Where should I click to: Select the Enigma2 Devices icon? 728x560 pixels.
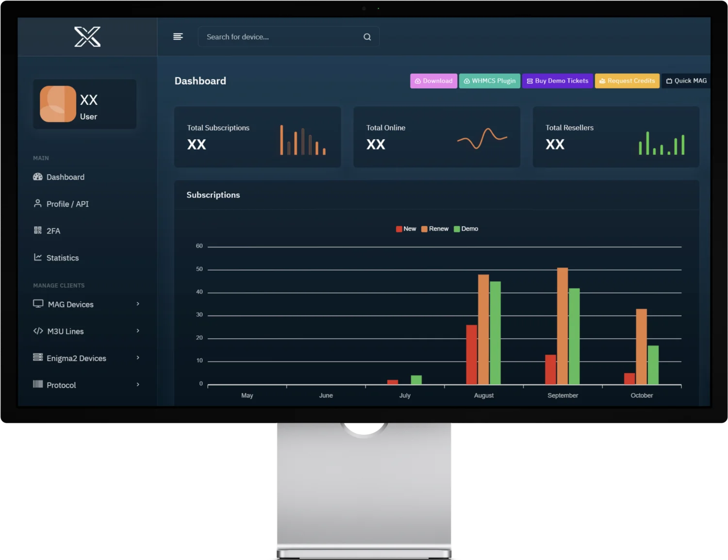point(38,358)
